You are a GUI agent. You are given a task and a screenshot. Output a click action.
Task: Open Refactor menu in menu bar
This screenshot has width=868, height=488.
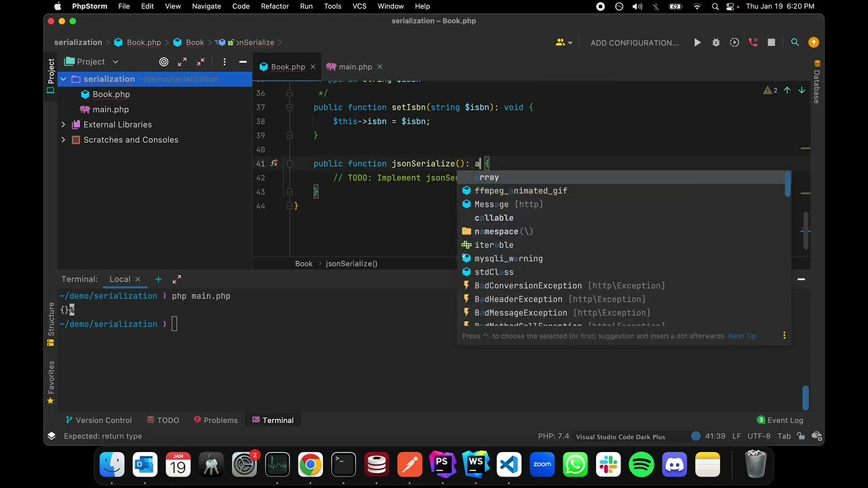click(x=275, y=6)
